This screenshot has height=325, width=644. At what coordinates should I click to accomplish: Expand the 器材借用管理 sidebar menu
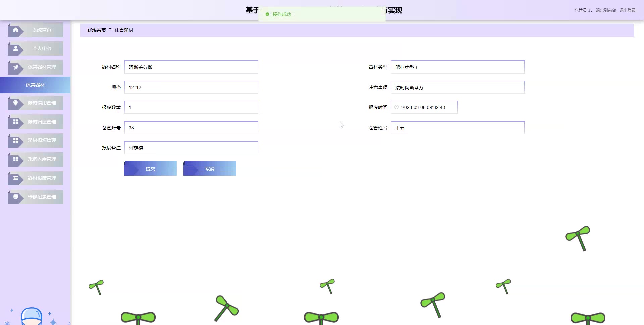[35, 103]
